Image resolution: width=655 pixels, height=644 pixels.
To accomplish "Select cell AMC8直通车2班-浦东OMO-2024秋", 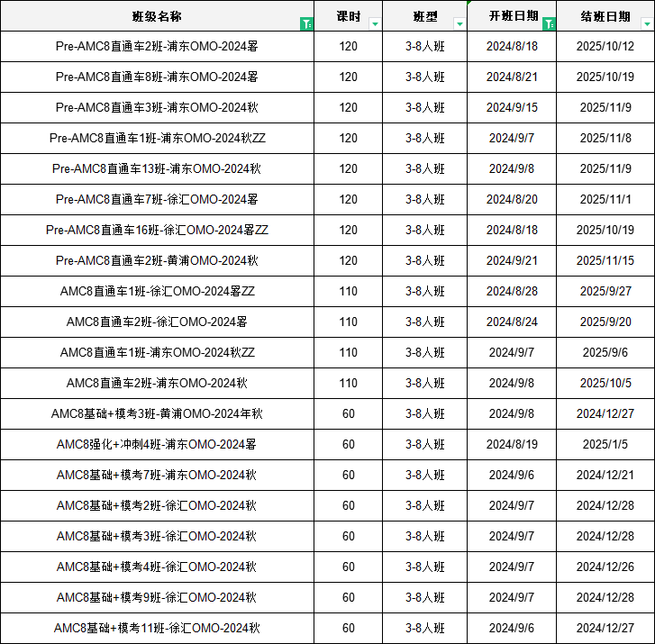I will tap(157, 384).
